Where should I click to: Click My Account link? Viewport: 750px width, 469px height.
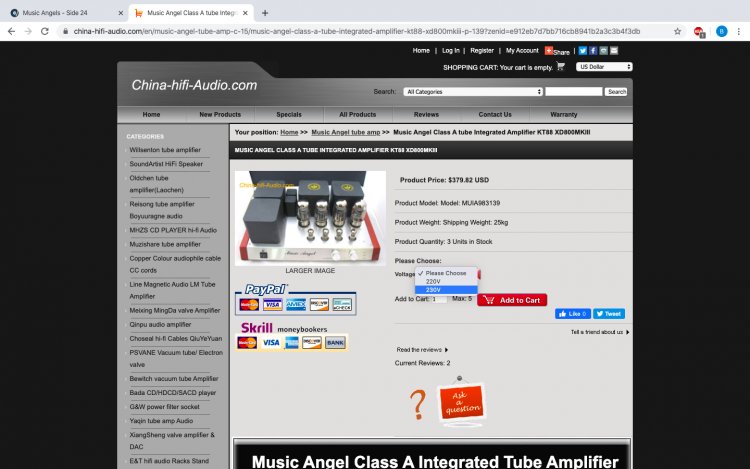[522, 50]
